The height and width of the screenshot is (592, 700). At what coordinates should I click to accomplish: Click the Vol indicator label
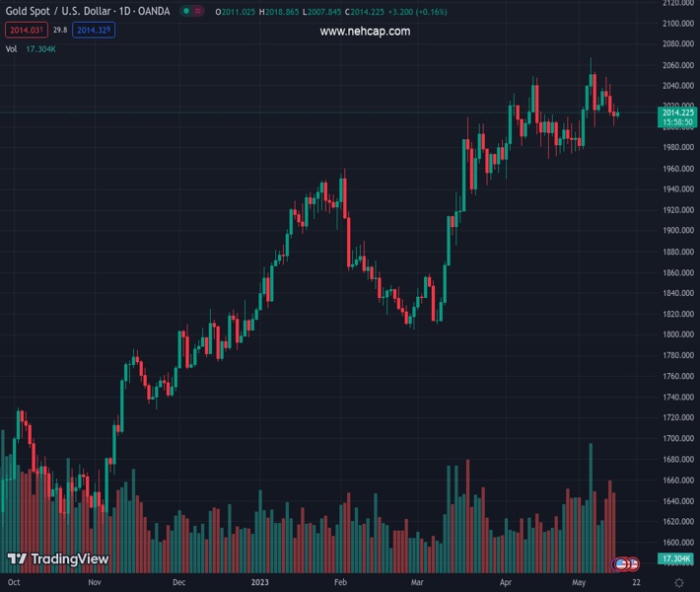point(11,48)
